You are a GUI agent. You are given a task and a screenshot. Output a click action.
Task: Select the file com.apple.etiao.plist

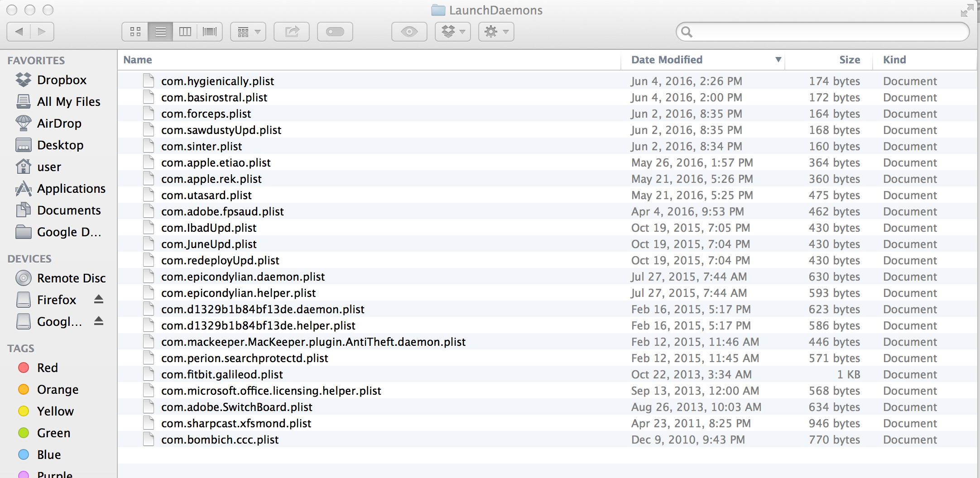[547, 163]
